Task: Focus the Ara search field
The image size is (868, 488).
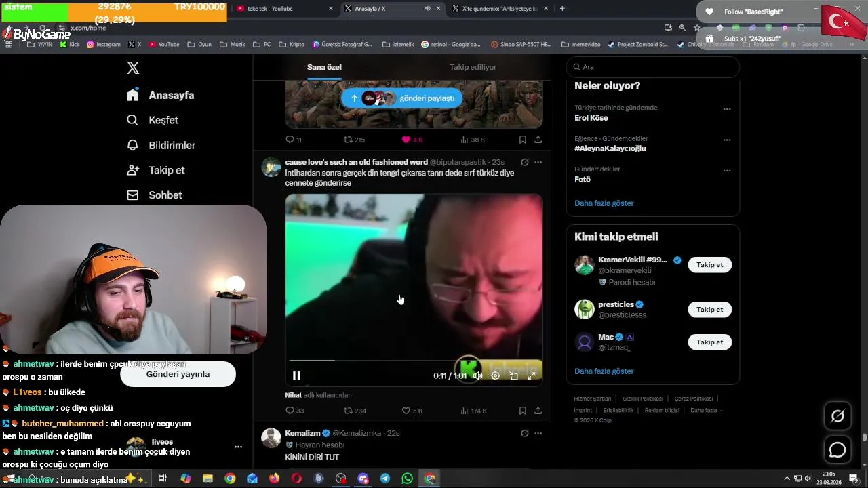Action: [653, 67]
